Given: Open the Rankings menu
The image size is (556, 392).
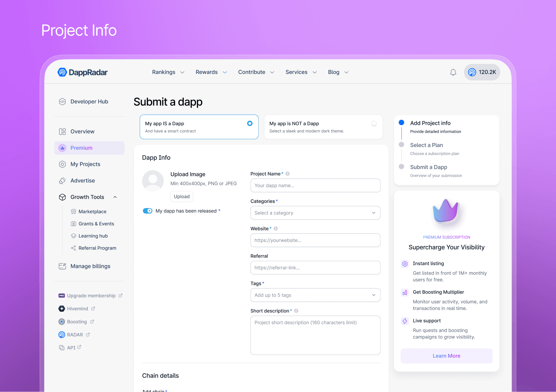Looking at the screenshot, I should pyautogui.click(x=168, y=72).
